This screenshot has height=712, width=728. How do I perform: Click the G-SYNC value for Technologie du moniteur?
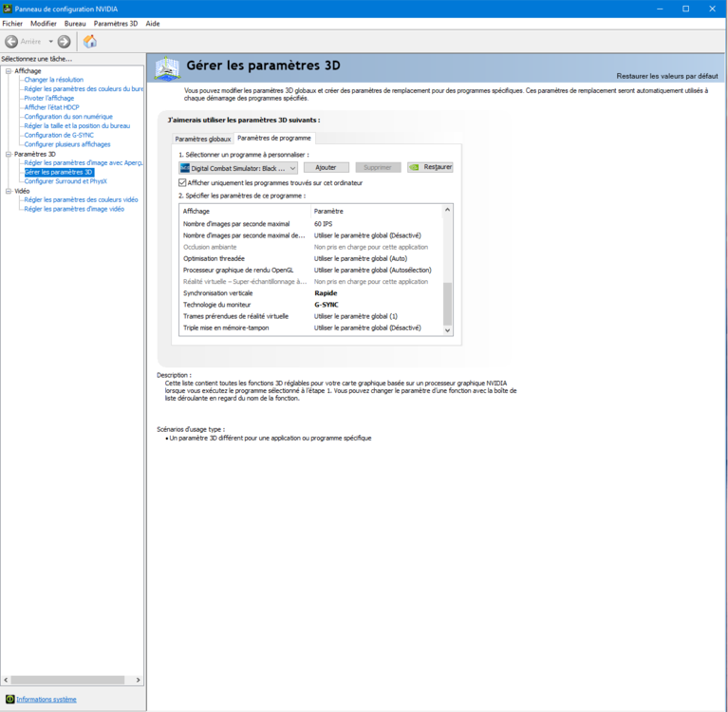[x=327, y=305]
